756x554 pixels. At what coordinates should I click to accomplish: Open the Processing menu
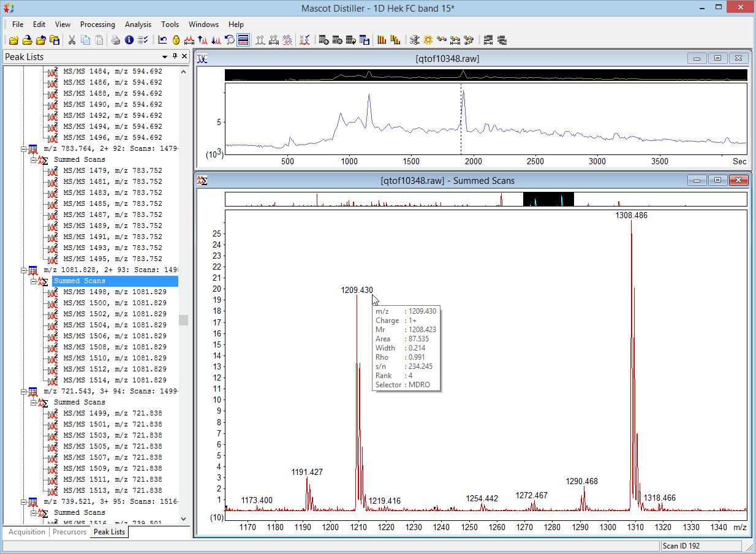tap(97, 25)
